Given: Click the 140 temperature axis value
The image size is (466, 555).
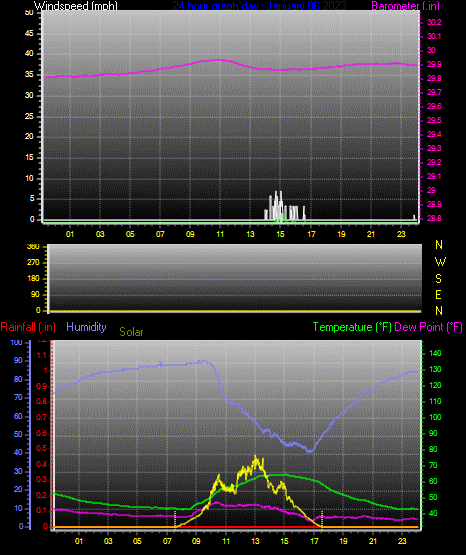Looking at the screenshot, I should click(435, 353).
